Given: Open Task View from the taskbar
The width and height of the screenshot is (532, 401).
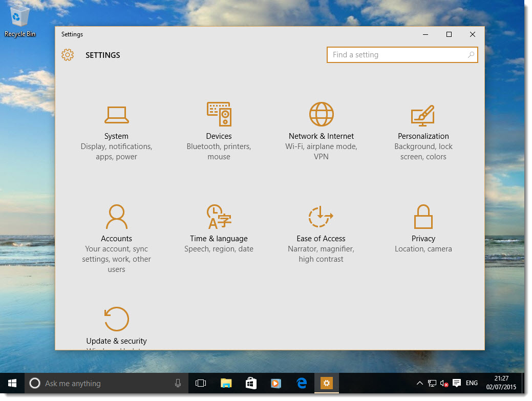Looking at the screenshot, I should (x=200, y=383).
